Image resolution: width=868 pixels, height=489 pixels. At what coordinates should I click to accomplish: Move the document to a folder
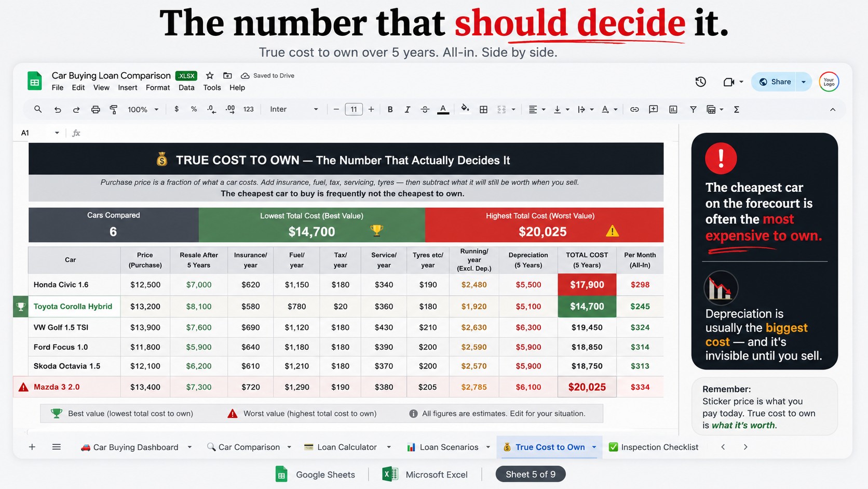(x=227, y=76)
